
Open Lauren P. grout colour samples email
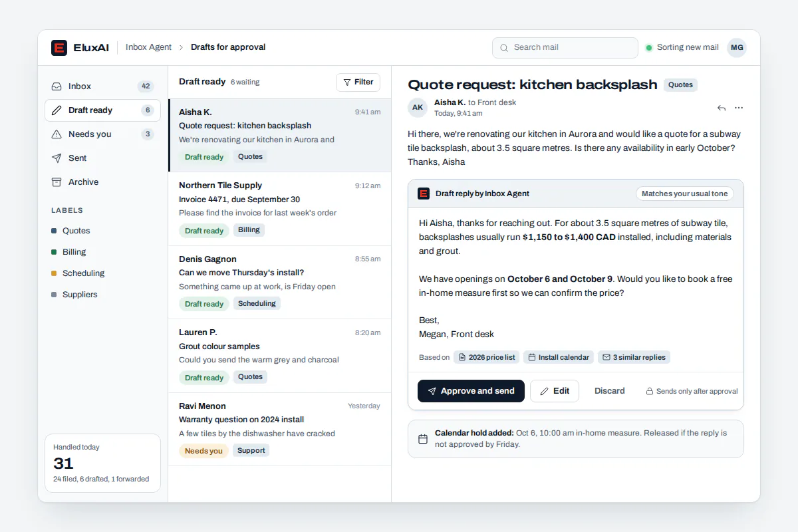point(279,356)
